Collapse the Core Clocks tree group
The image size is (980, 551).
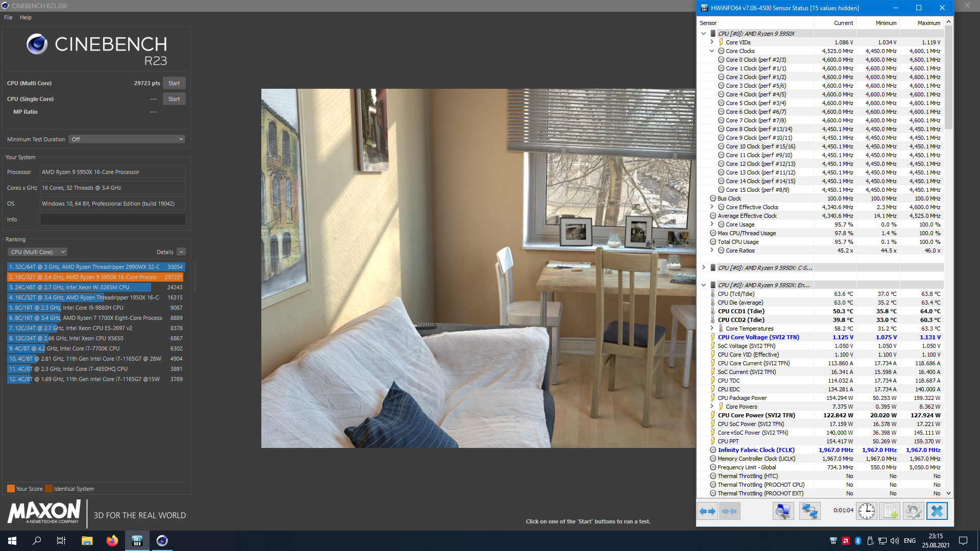(x=712, y=51)
